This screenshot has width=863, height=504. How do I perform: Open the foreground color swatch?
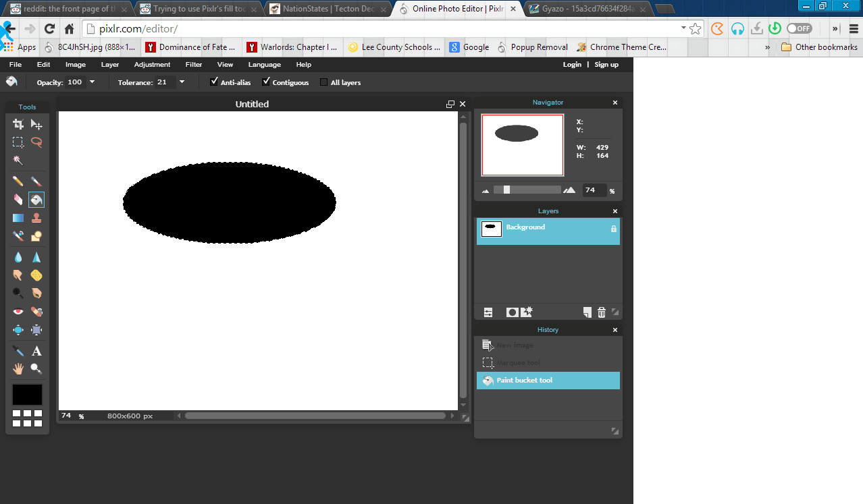27,394
